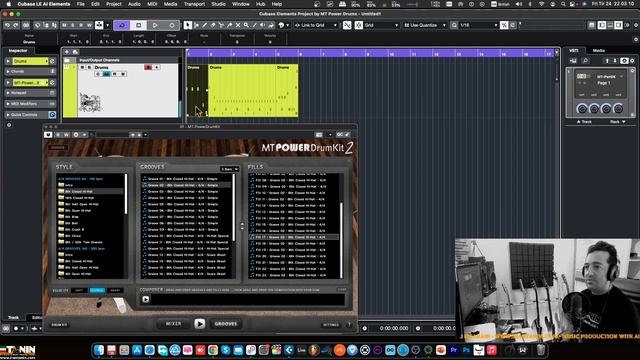Click the Mixer button in MT Power DrumKit
This screenshot has width=640, height=360.
(173, 324)
